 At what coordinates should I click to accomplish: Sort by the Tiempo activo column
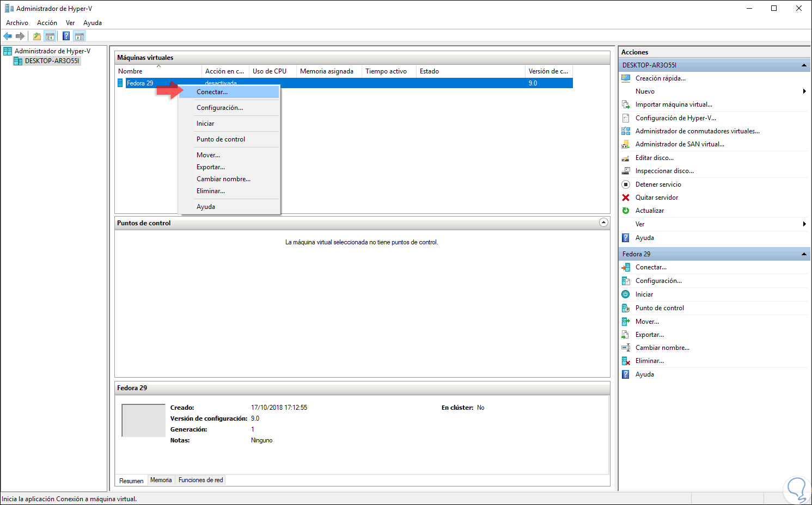(389, 71)
